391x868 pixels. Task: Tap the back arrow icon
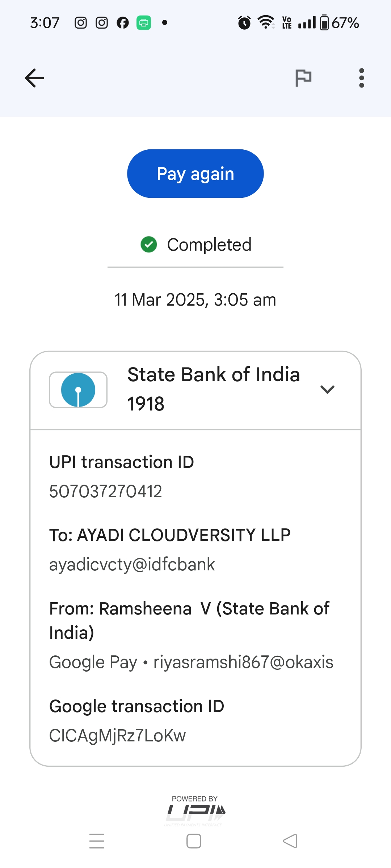point(34,78)
